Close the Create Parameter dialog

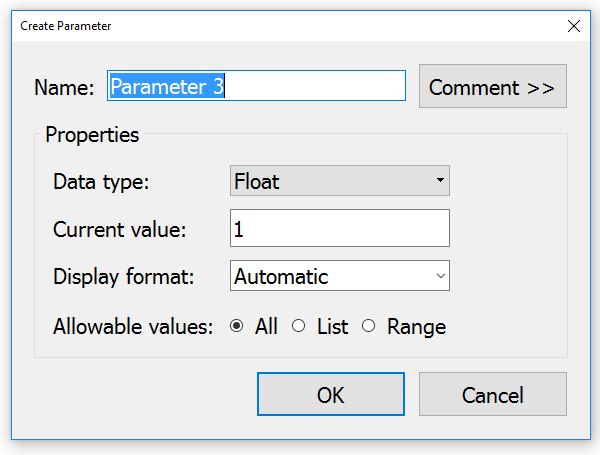coord(574,25)
